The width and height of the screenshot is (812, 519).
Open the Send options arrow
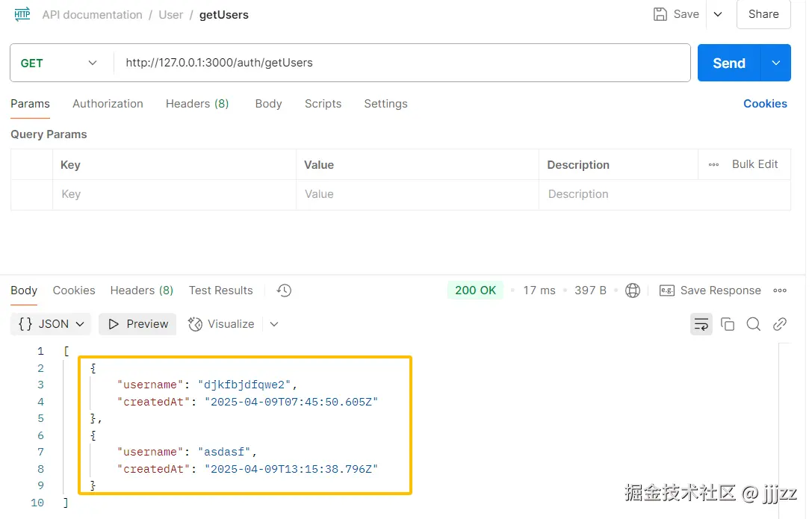coord(775,63)
